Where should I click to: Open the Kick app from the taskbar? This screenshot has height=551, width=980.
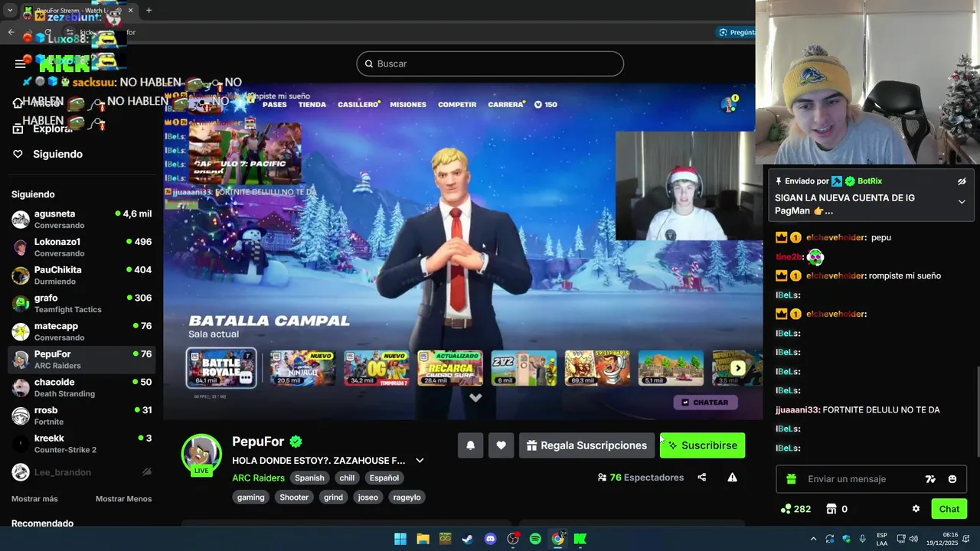(580, 539)
